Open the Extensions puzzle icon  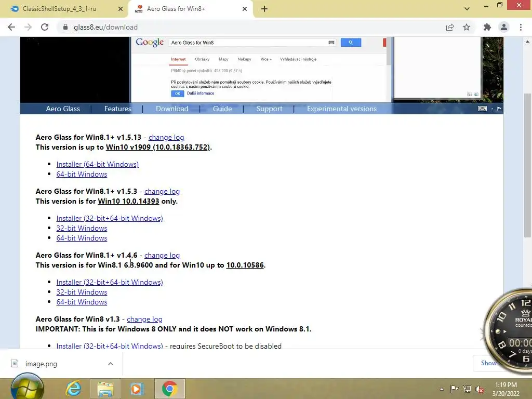[487, 27]
